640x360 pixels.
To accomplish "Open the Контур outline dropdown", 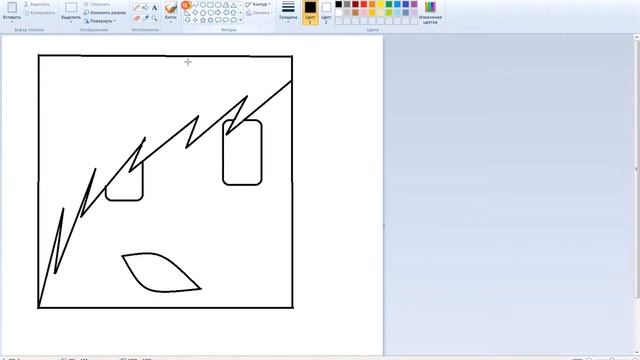I will coord(258,4).
